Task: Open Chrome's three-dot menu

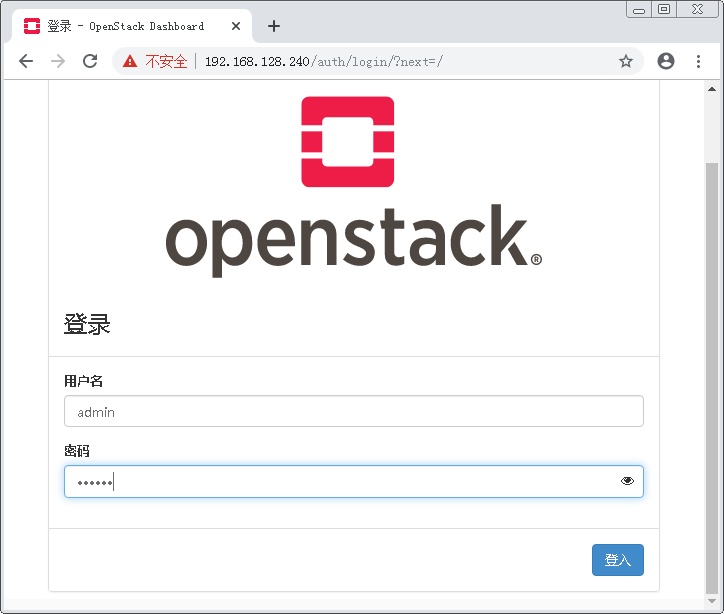Action: tap(698, 61)
